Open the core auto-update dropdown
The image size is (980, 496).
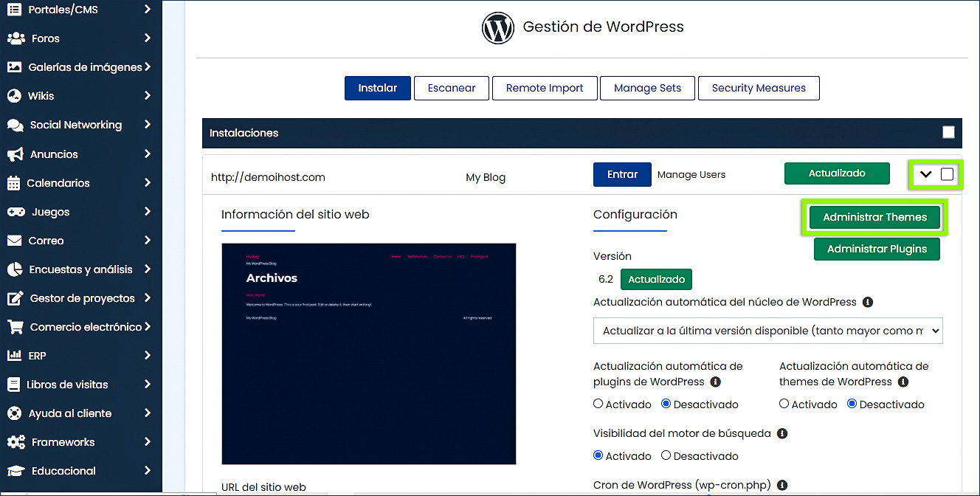click(768, 331)
